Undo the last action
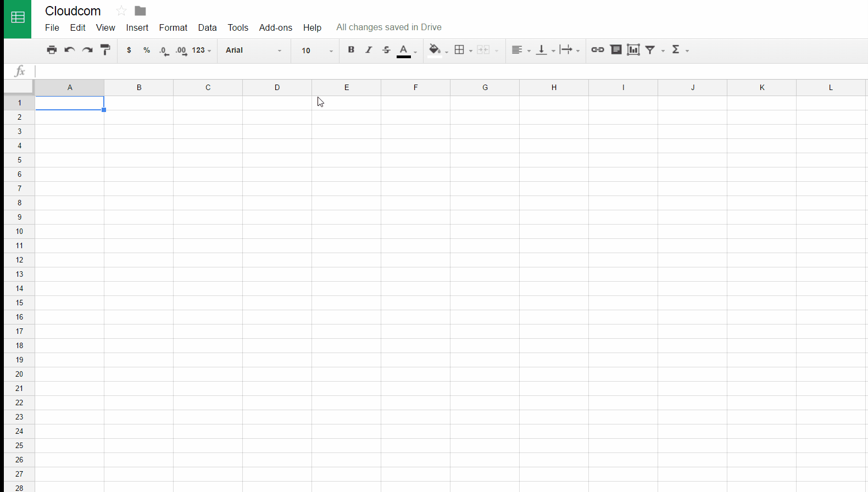 pyautogui.click(x=69, y=50)
